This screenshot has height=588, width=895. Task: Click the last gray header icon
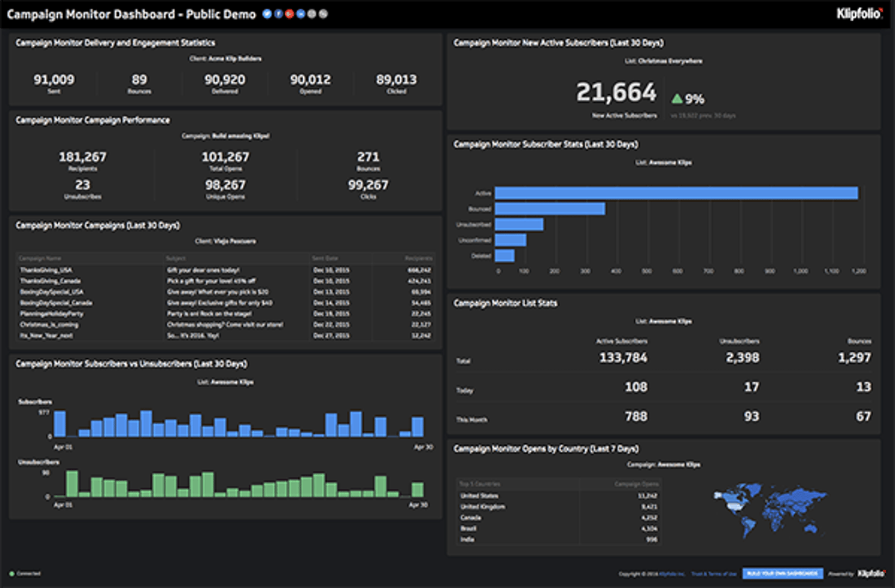coord(323,14)
